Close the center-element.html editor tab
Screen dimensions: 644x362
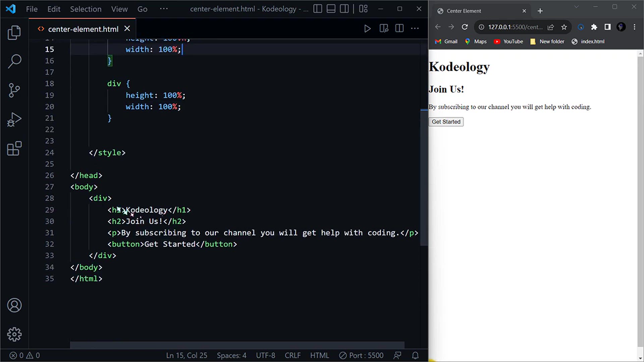pos(127,29)
